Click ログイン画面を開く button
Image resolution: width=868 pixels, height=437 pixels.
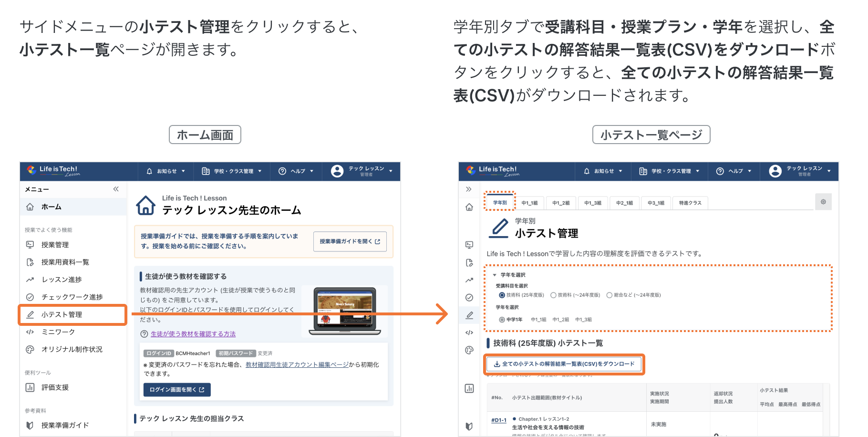[x=176, y=390]
